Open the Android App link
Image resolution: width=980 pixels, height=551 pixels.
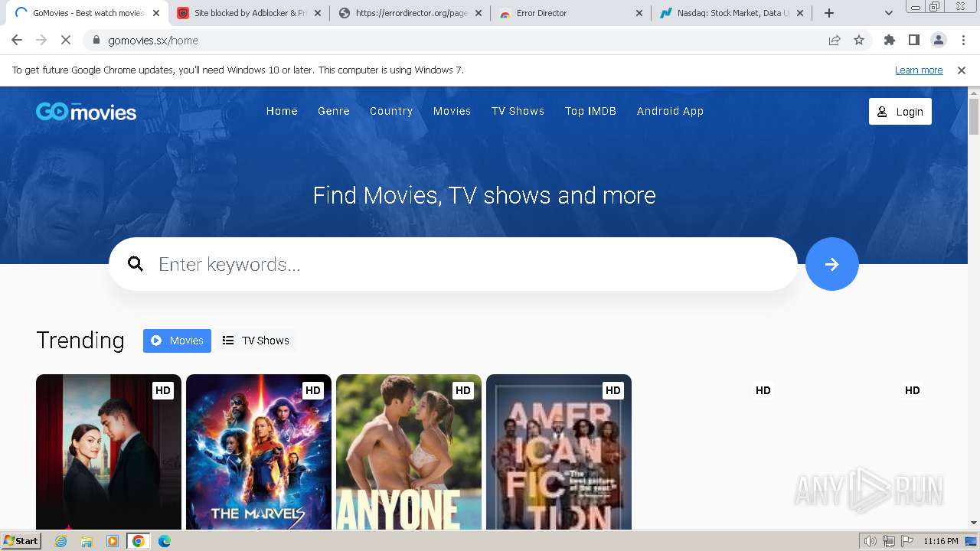coord(670,111)
